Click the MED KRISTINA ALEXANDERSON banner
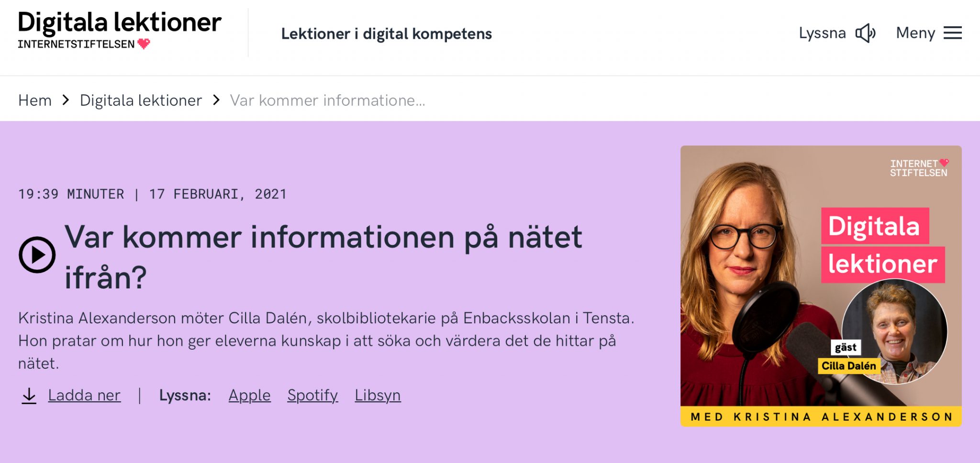The height and width of the screenshot is (463, 980). pos(821,417)
